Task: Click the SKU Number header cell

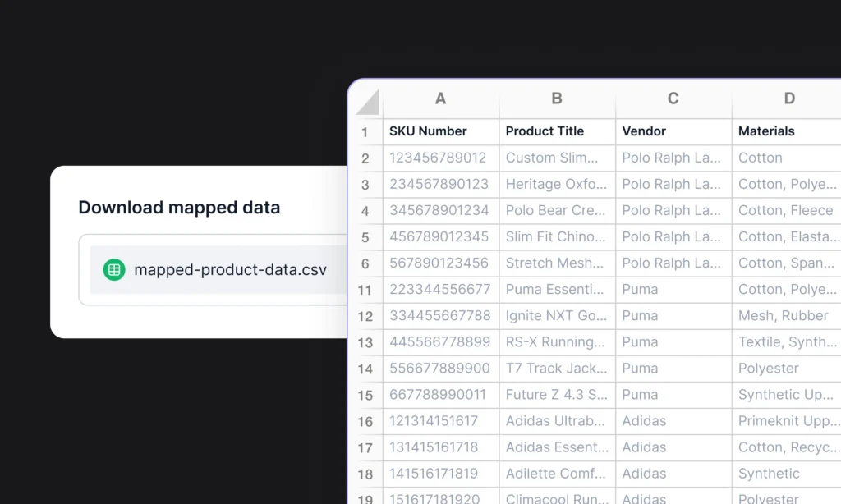Action: point(440,131)
